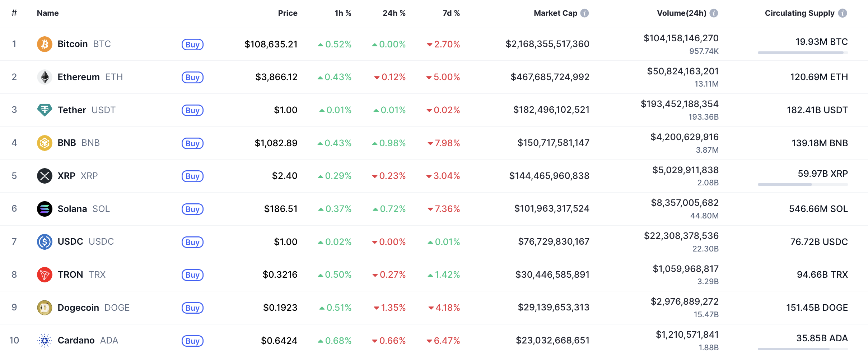Click the Tether logo icon

pos(45,110)
